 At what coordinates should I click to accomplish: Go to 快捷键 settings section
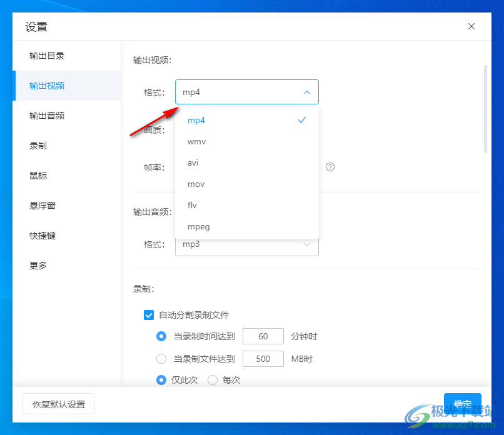pyautogui.click(x=67, y=236)
